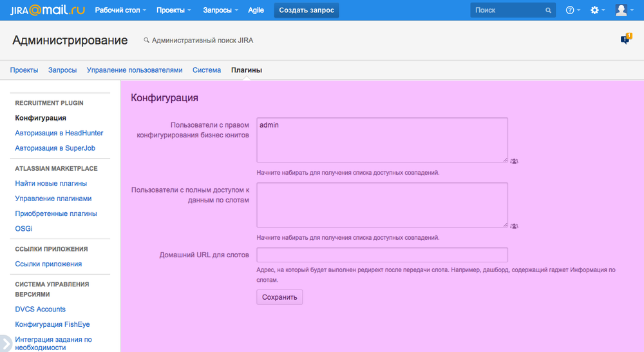This screenshot has height=352, width=644.
Task: Open Приобретенные плагины link
Action: tap(56, 213)
